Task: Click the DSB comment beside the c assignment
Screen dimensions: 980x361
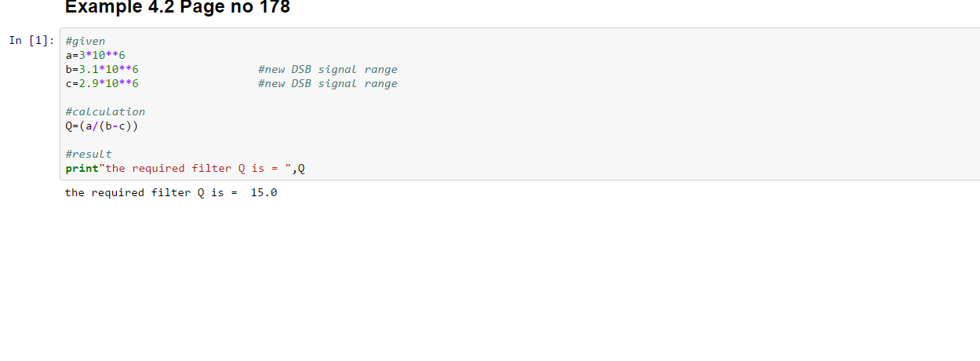Action: click(327, 83)
